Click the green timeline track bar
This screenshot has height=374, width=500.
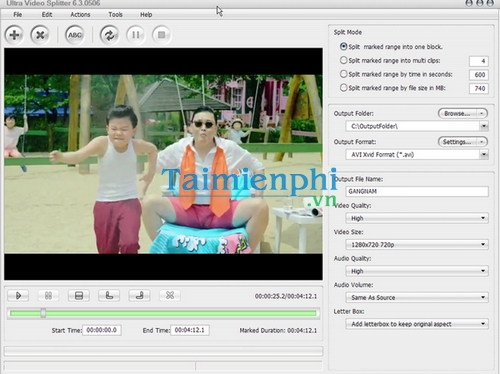pos(163,313)
